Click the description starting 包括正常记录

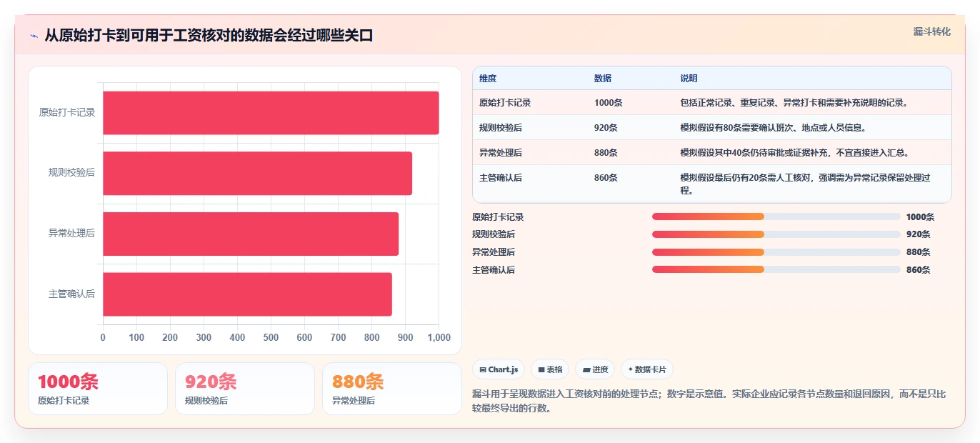[794, 103]
